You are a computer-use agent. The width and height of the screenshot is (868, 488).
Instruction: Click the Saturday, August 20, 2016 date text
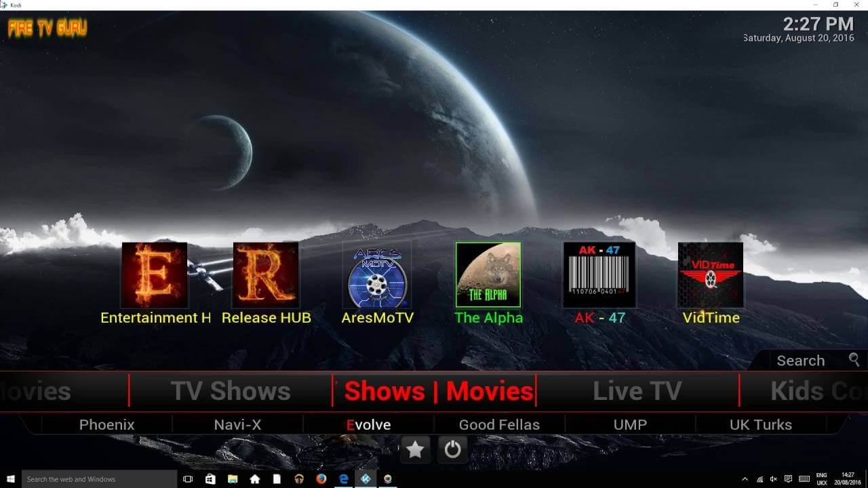tap(799, 39)
